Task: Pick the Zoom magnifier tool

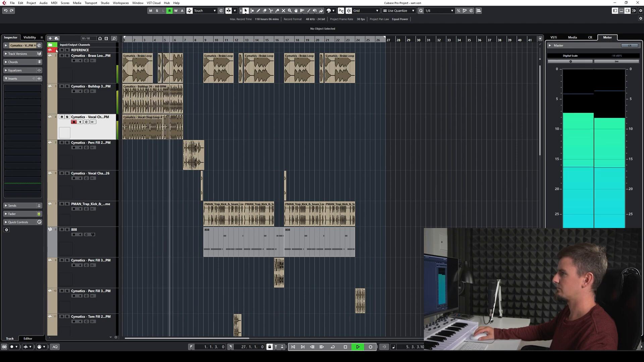Action: 290,11
